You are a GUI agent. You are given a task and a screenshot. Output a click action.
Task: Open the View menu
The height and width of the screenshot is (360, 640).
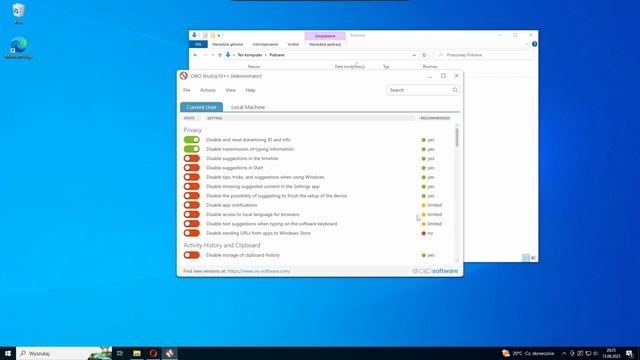click(230, 90)
